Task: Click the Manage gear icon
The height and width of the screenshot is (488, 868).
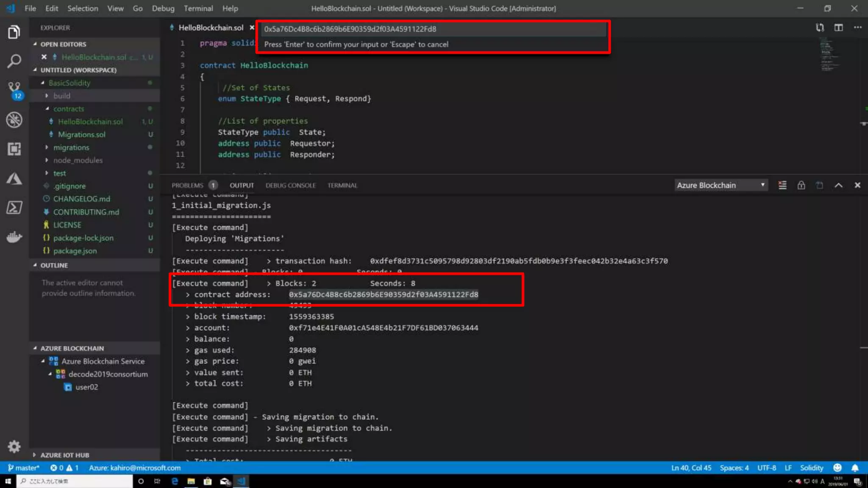Action: click(14, 446)
